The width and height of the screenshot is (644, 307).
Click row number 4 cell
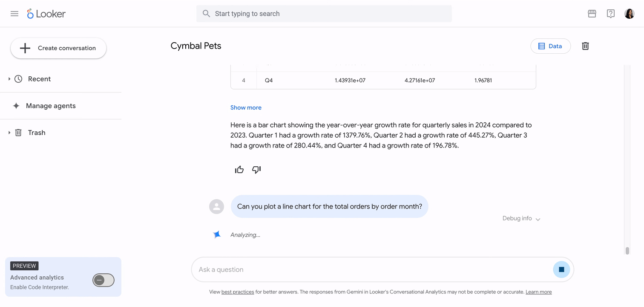click(x=244, y=80)
